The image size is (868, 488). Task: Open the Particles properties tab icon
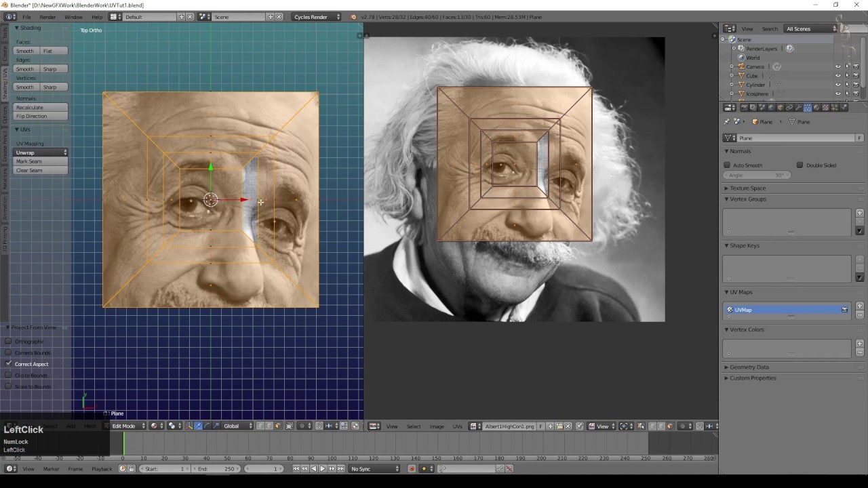tap(834, 107)
